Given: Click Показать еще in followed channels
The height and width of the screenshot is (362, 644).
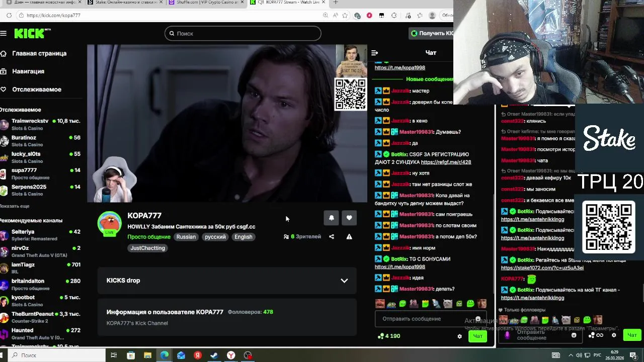Looking at the screenshot, I should 15,206.
